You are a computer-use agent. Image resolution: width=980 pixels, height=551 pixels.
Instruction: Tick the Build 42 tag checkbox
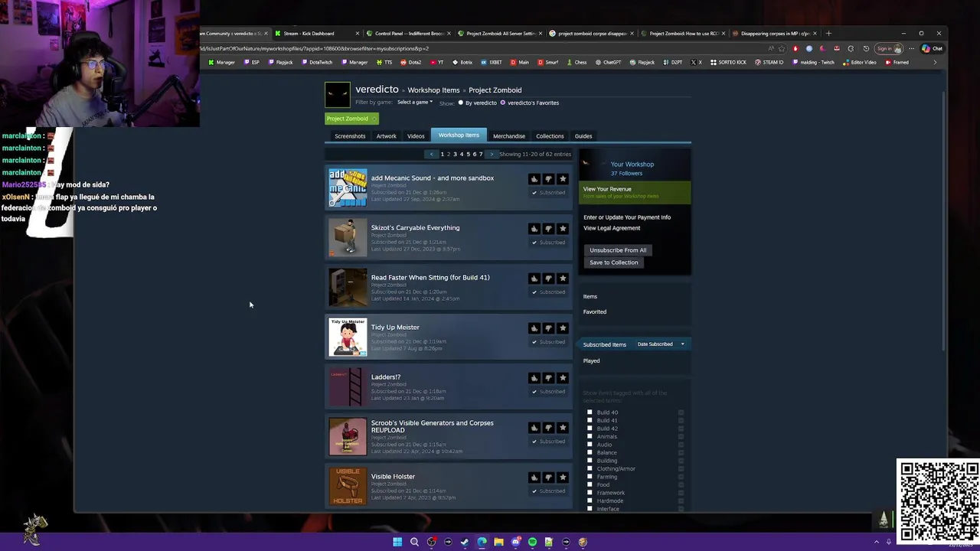click(590, 429)
